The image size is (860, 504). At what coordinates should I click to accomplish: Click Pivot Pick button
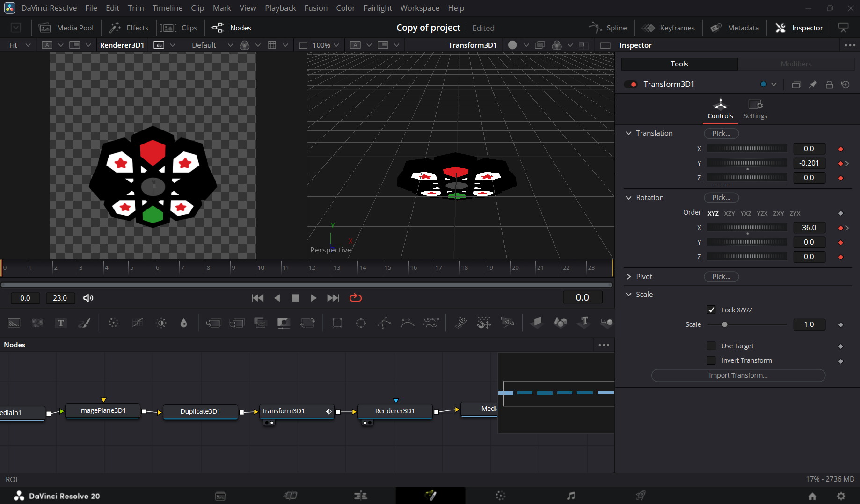pyautogui.click(x=721, y=277)
